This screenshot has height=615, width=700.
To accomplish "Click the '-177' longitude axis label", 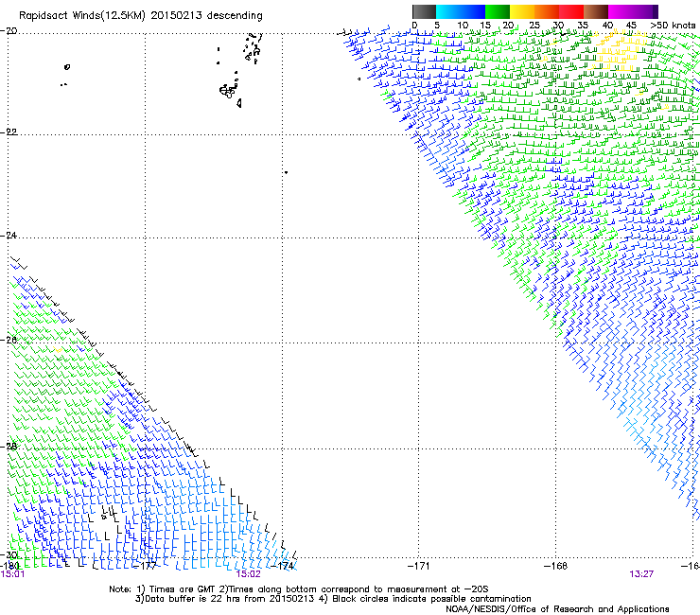I will pos(146,566).
